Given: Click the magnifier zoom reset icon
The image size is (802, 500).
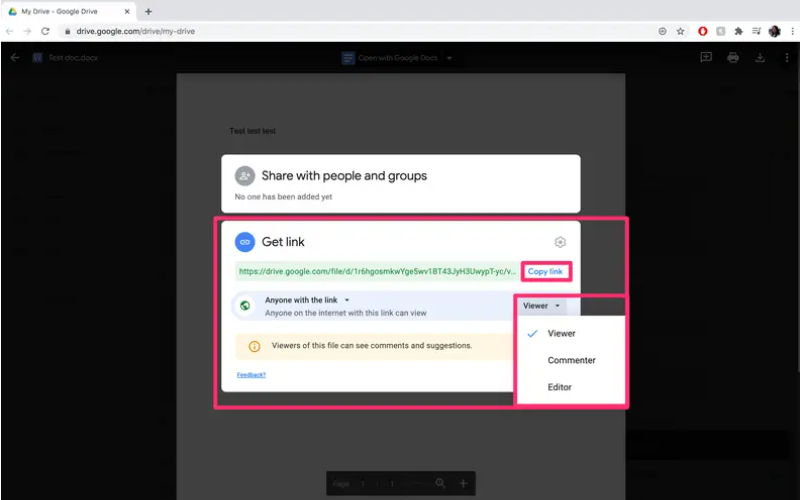Looking at the screenshot, I should click(x=440, y=483).
